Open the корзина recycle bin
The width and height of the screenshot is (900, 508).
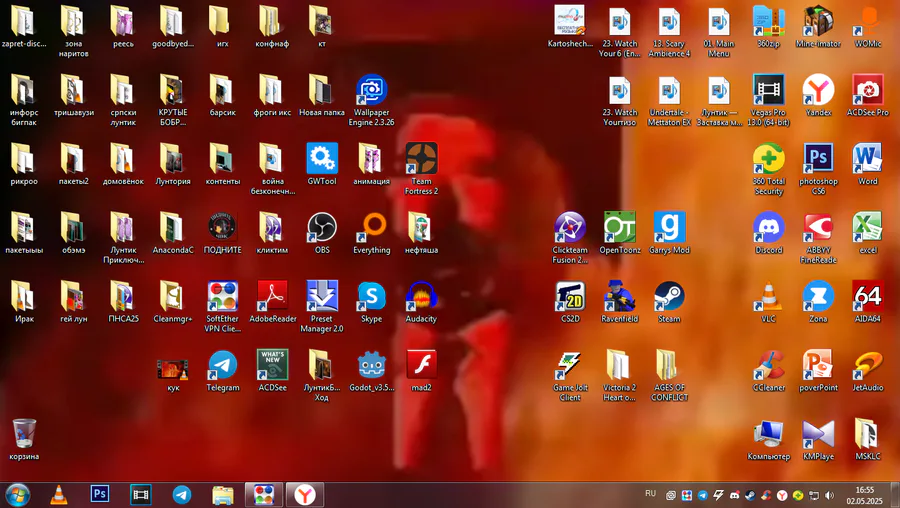tap(24, 434)
